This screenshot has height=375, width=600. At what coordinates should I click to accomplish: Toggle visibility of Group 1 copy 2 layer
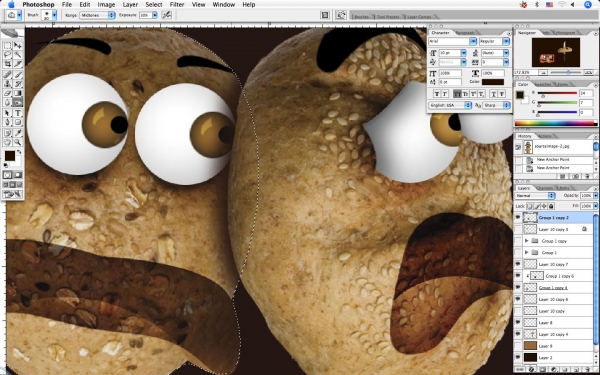518,217
